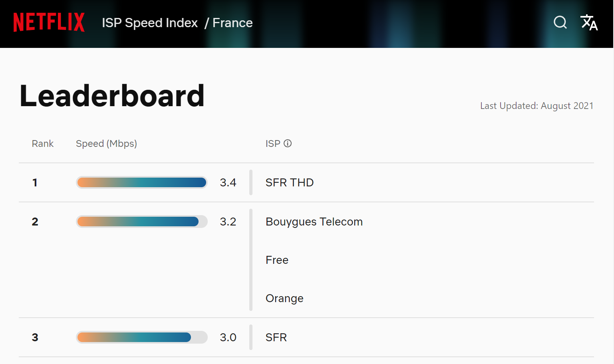Click the Rank column header
The height and width of the screenshot is (364, 614).
[x=42, y=144]
